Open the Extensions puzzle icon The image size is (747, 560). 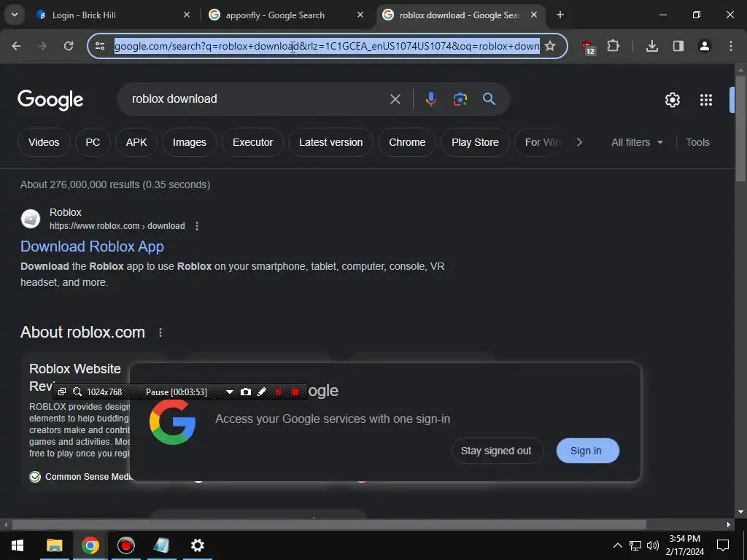click(613, 46)
